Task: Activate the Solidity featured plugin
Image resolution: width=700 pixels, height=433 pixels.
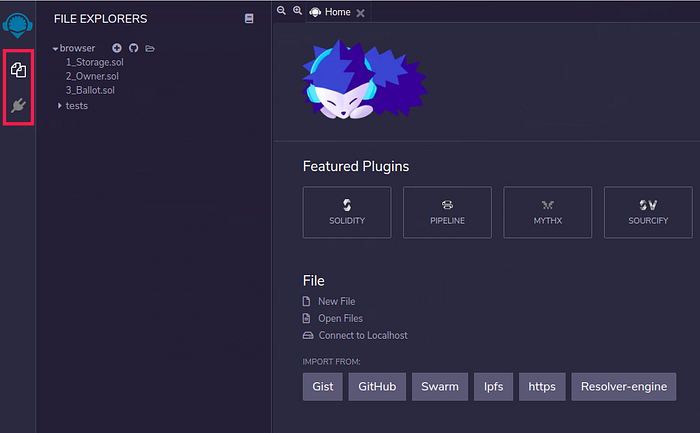Action: tap(347, 212)
